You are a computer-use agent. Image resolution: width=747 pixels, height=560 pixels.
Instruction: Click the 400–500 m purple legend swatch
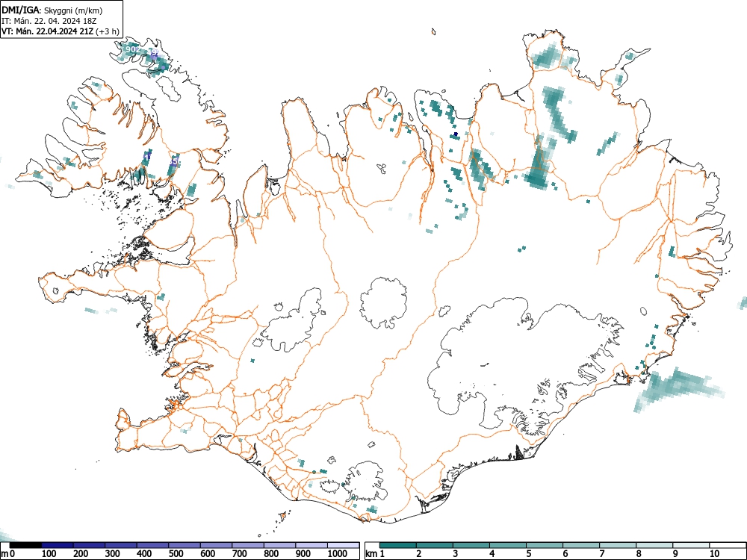152,545
